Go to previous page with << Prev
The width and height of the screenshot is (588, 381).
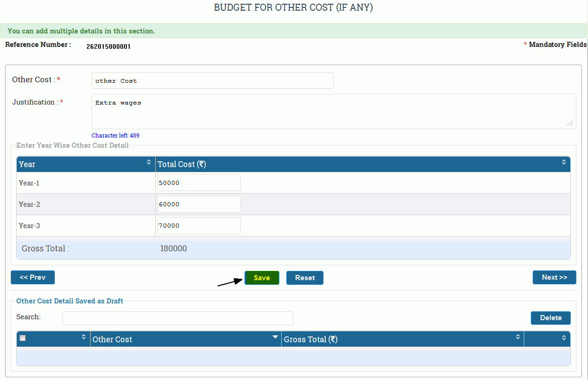(33, 277)
